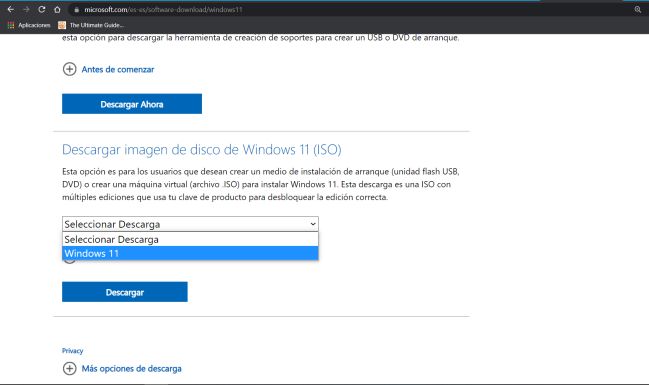Click the padlock site info icon
This screenshot has width=649, height=385.
(77, 10)
